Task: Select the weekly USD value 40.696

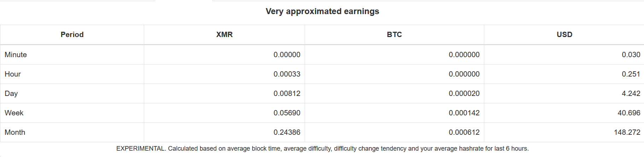Action: click(x=629, y=113)
